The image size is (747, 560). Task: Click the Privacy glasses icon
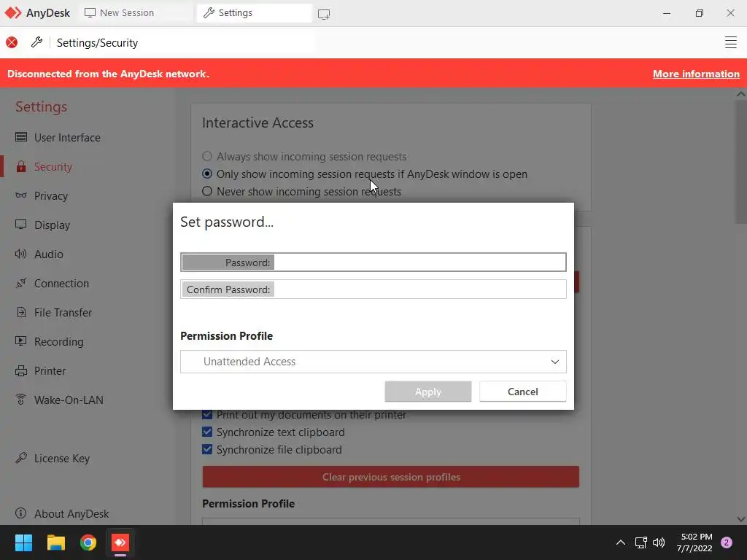click(21, 195)
